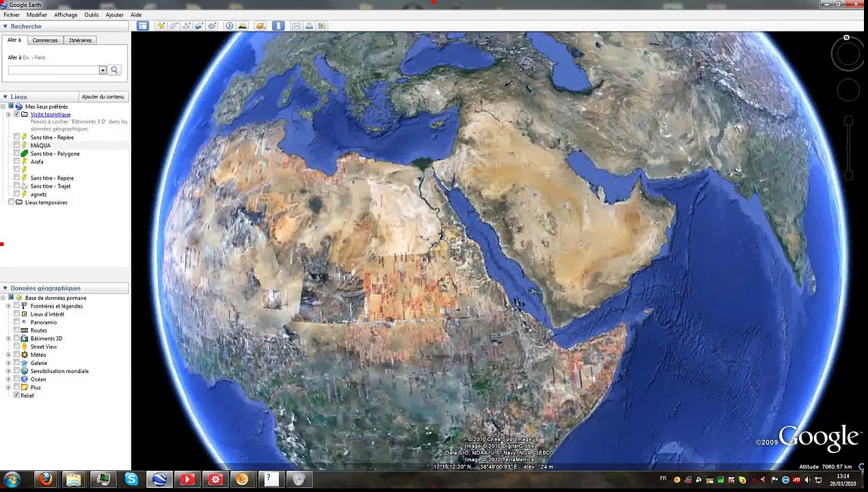This screenshot has width=868, height=492.
Task: Click the north-up compass ring
Action: (x=848, y=53)
